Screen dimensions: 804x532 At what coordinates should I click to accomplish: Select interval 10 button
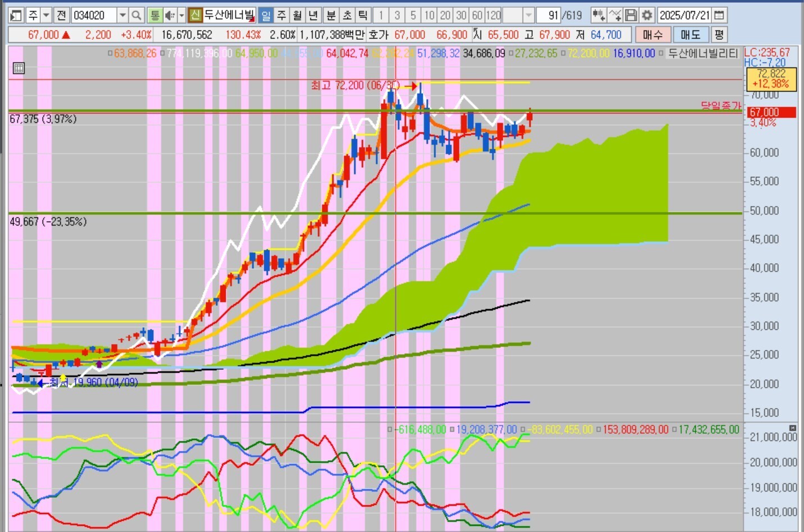pos(430,15)
